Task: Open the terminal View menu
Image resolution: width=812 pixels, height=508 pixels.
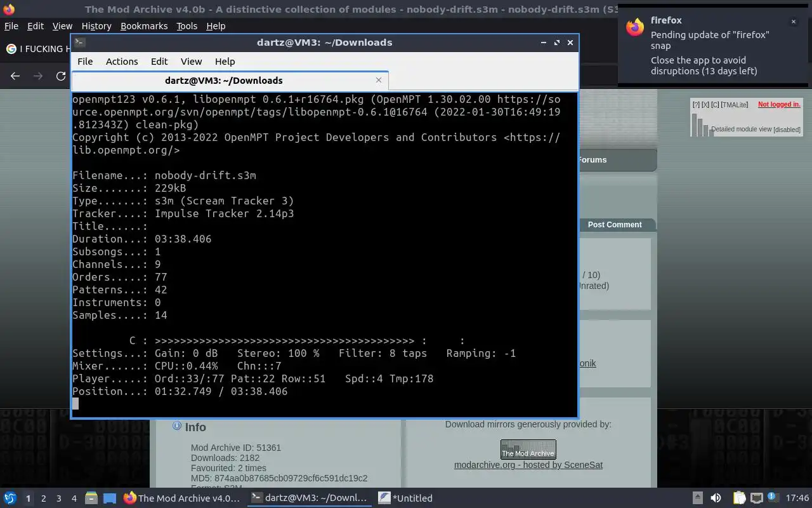Action: coord(191,62)
